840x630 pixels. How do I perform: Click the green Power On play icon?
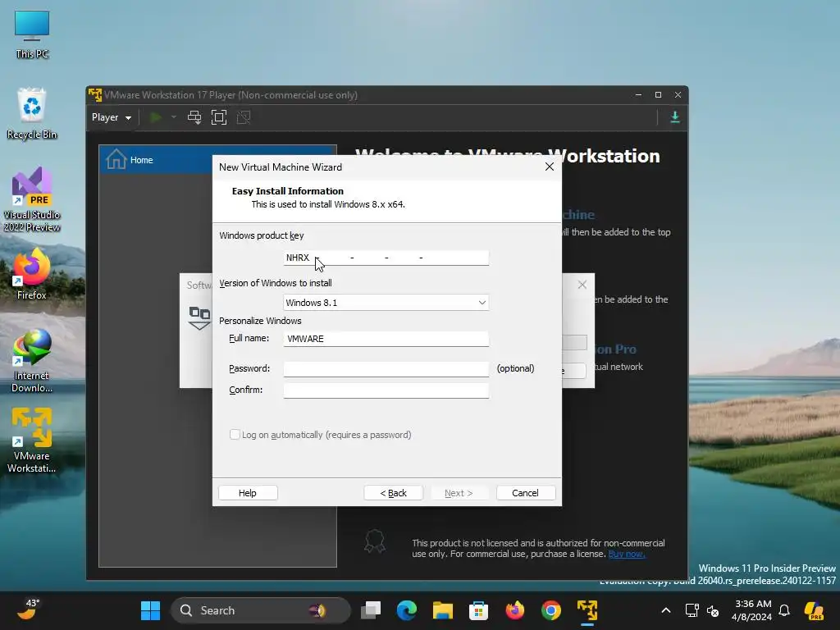coord(156,117)
